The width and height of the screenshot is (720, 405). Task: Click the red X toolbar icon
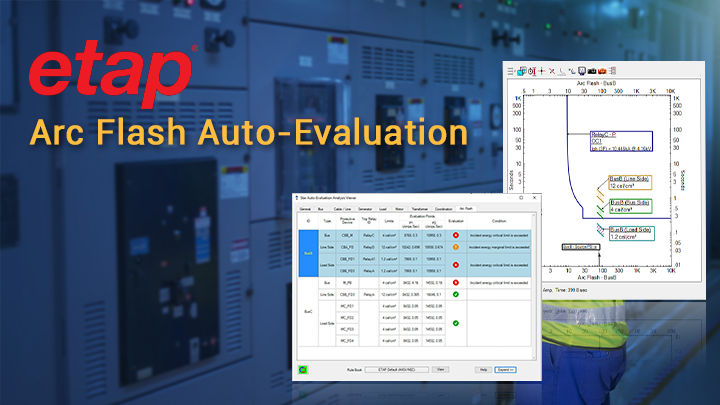click(x=552, y=71)
